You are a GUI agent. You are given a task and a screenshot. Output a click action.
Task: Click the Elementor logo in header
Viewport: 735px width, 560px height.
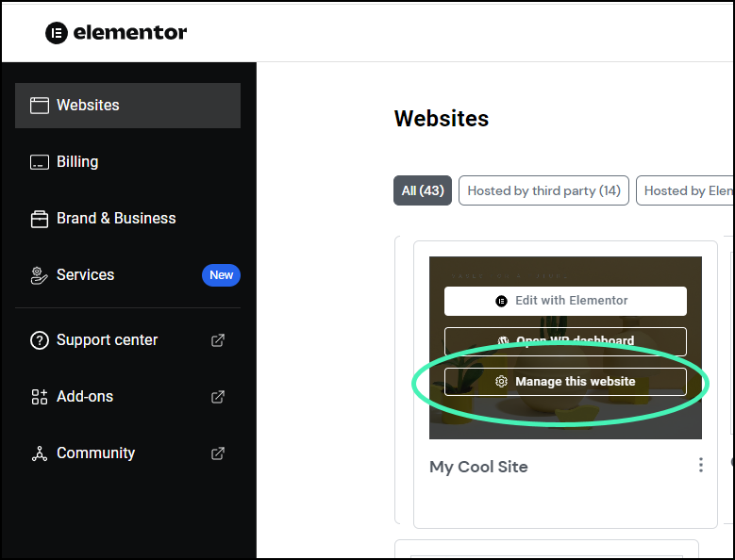click(x=116, y=33)
